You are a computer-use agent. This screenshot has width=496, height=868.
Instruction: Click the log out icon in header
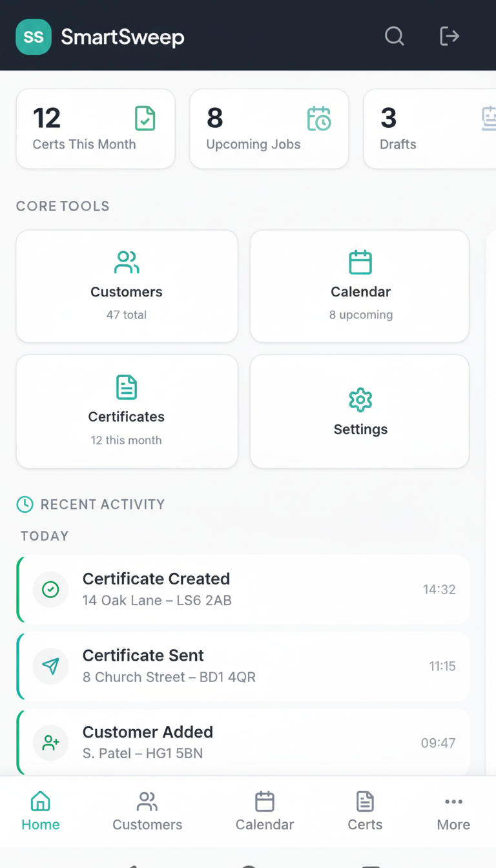coord(449,36)
